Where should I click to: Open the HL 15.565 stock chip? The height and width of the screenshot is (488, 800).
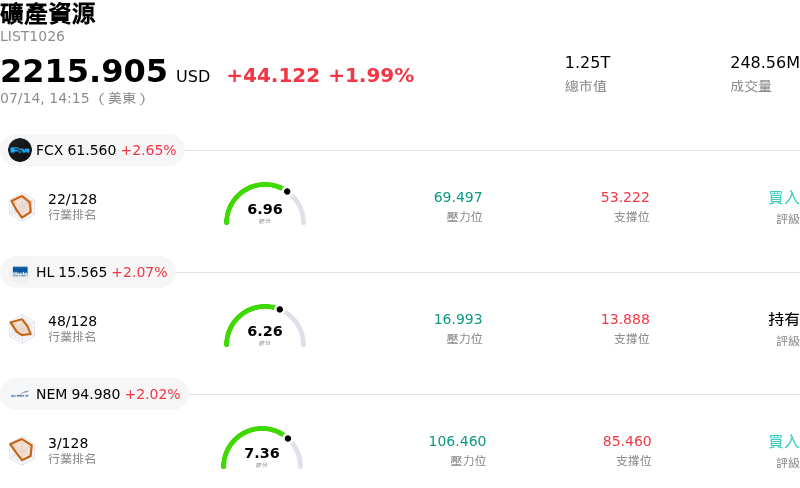pos(88,272)
